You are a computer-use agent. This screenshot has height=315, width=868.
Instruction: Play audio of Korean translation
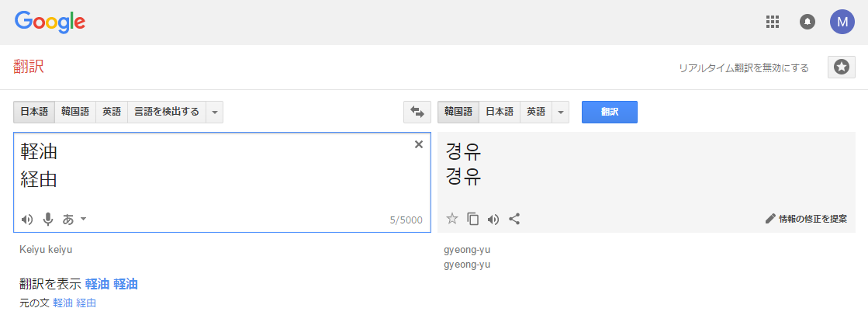coord(493,219)
